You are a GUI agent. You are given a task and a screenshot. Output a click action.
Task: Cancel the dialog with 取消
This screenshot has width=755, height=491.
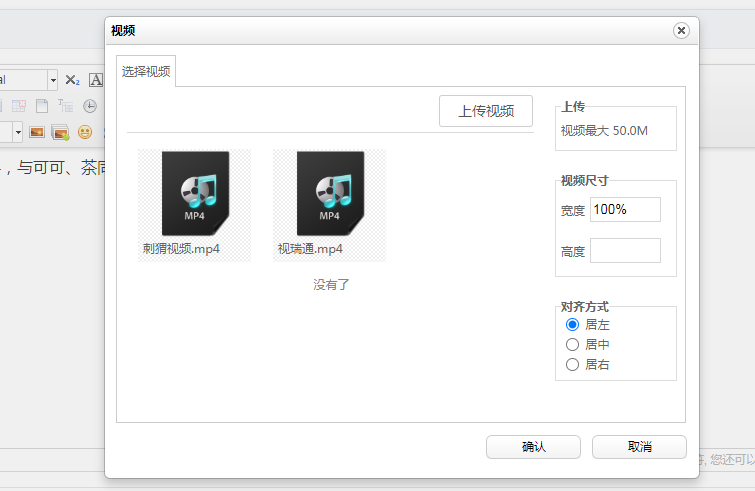[x=639, y=447]
